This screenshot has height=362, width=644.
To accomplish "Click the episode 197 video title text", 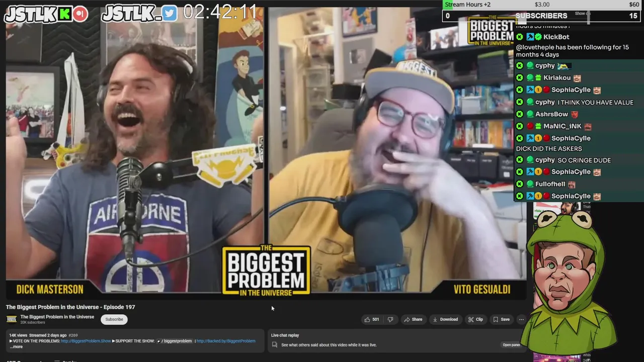I will click(x=70, y=307).
